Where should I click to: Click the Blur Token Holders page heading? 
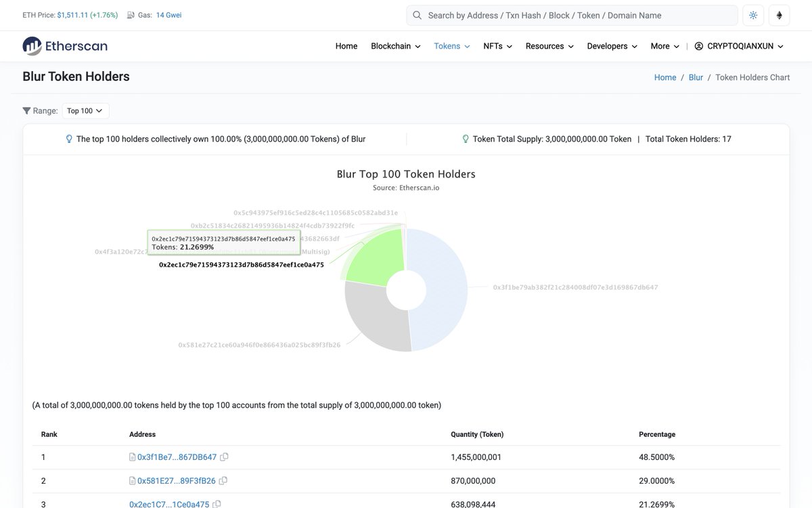click(x=76, y=77)
